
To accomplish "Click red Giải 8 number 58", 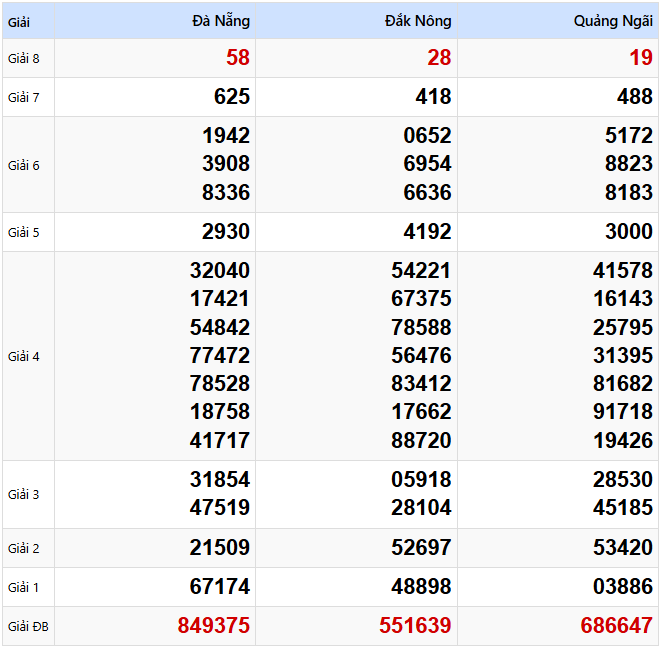I will [x=238, y=58].
